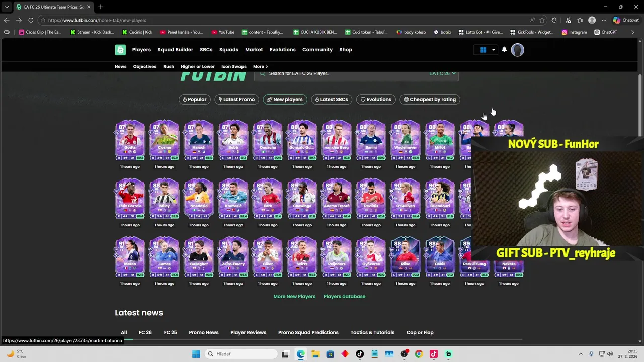Open the browser tab list chevron
Image resolution: width=644 pixels, height=362 pixels.
(x=7, y=7)
